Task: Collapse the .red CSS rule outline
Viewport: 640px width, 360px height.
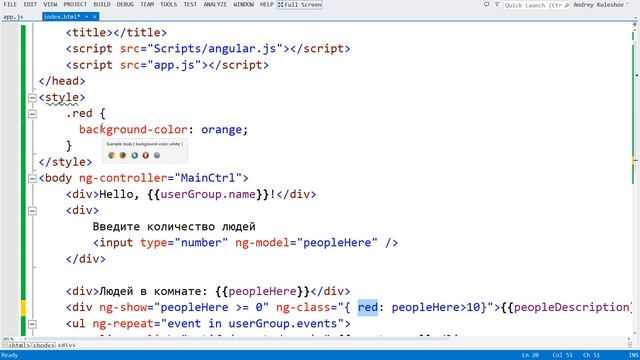Action: [32, 114]
